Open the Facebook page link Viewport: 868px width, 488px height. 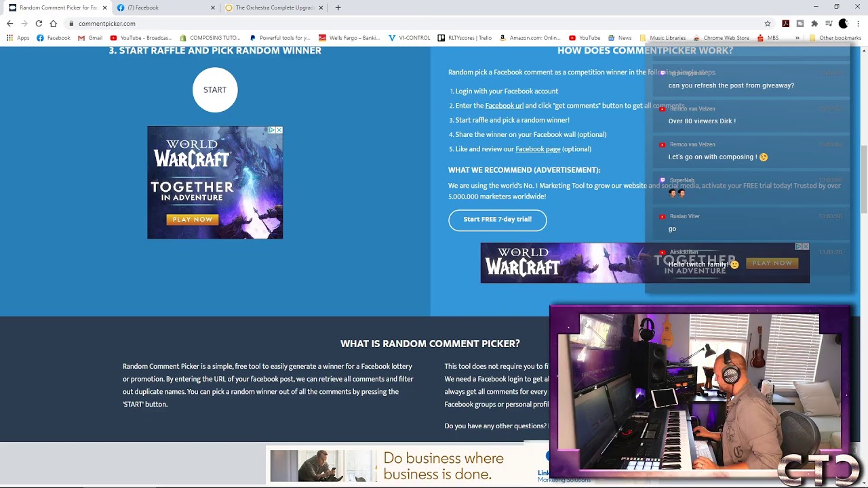[x=538, y=149]
